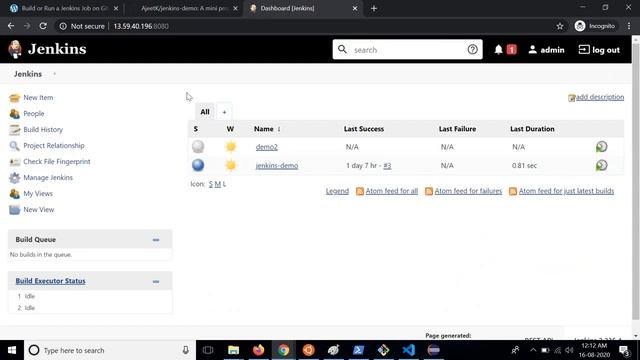Open Visual Studio Code from taskbar
Viewport: 640px width, 360px height.
(409, 350)
